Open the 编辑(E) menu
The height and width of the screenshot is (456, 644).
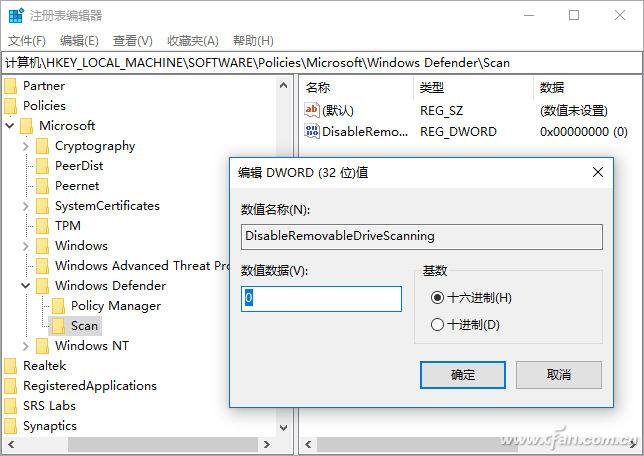79,41
